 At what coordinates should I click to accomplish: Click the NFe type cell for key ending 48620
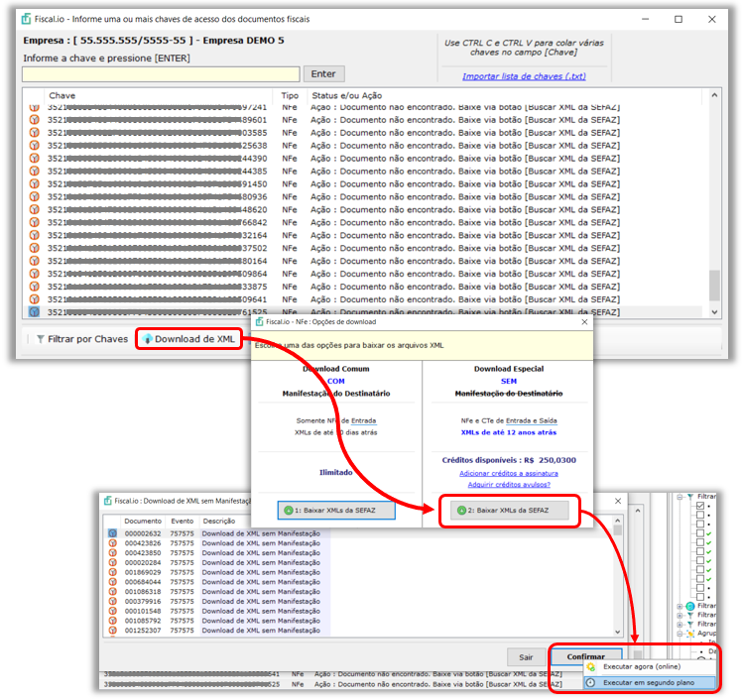(290, 209)
